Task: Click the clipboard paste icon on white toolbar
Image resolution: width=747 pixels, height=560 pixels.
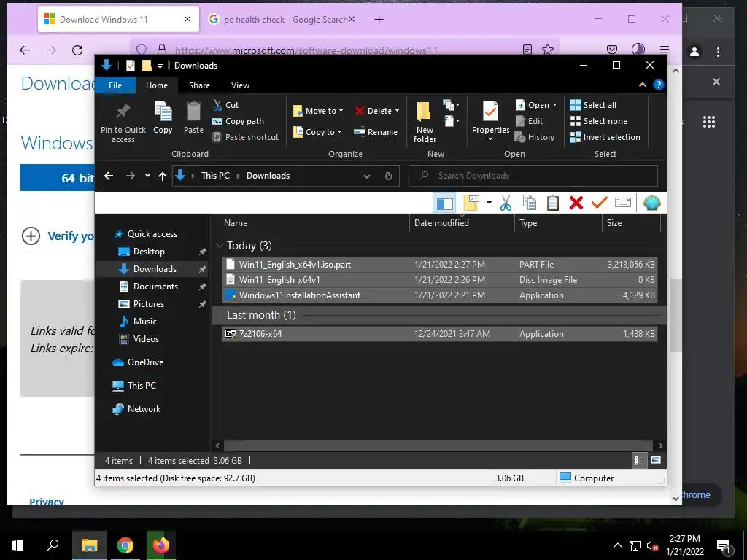Action: (553, 203)
